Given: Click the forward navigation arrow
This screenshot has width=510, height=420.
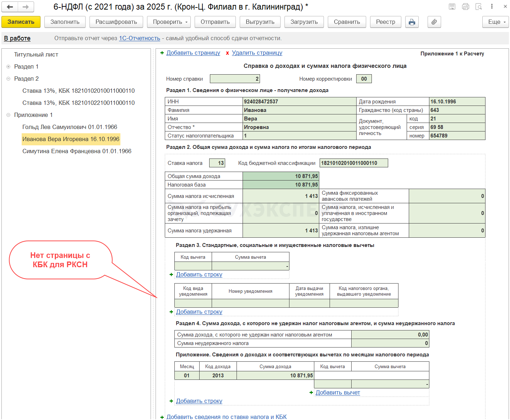Looking at the screenshot, I should tap(26, 7).
